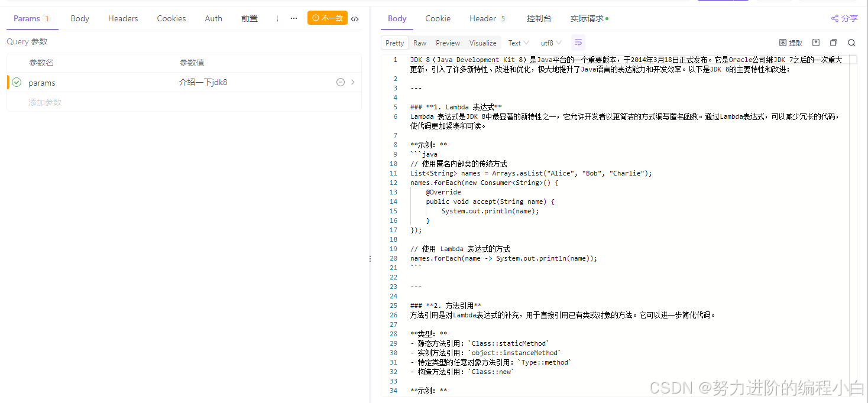Expand the params row chevron arrow
This screenshot has height=403, width=868.
[353, 82]
